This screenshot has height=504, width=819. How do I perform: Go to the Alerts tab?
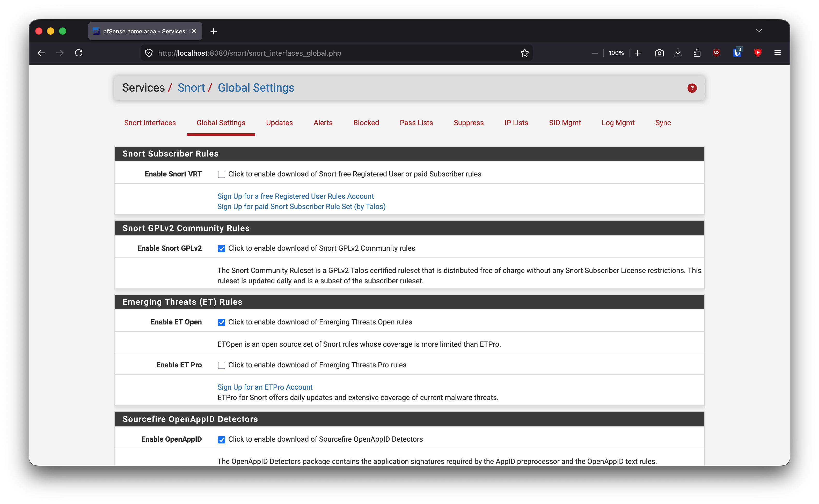[x=323, y=123]
